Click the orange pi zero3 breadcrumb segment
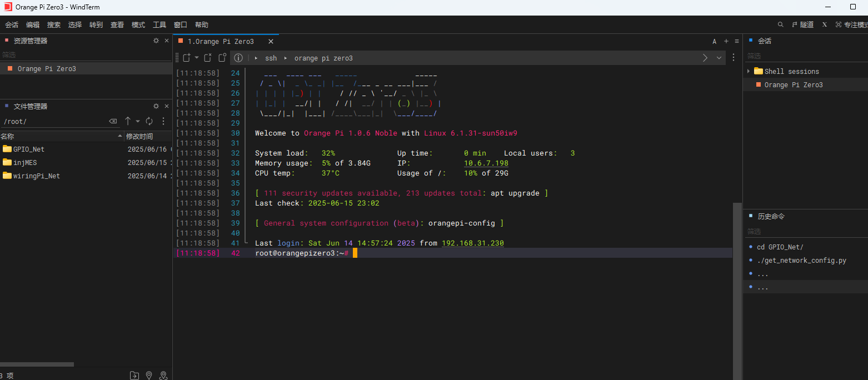 click(x=323, y=58)
